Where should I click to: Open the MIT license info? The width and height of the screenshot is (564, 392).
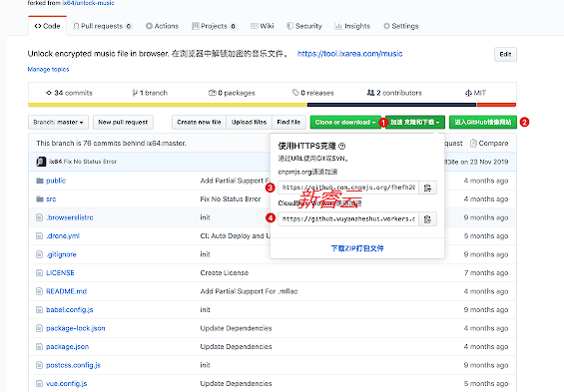[475, 93]
